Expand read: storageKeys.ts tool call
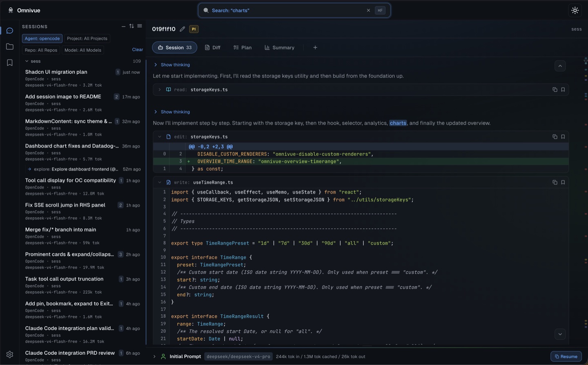This screenshot has width=588, height=365. (x=160, y=89)
